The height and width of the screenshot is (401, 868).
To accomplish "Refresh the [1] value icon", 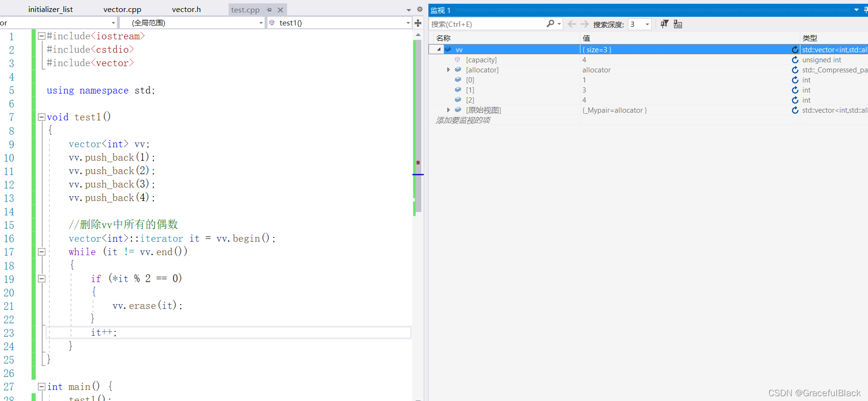I will (795, 90).
